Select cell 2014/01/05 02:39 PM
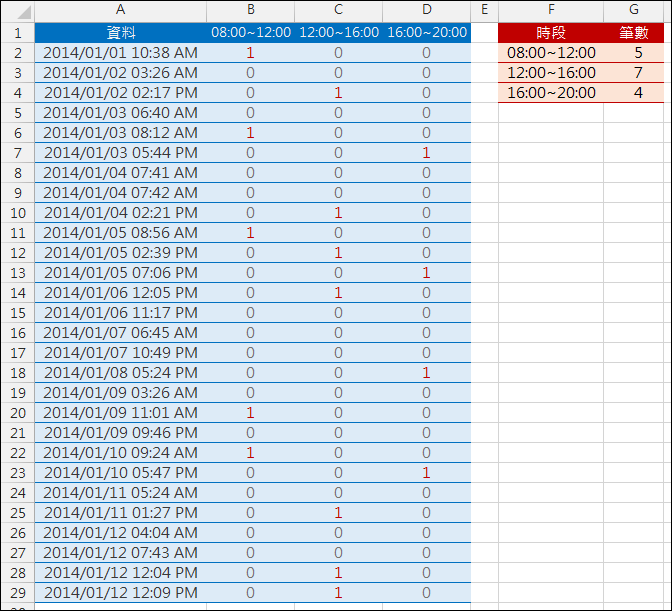672x611 pixels. (120, 253)
